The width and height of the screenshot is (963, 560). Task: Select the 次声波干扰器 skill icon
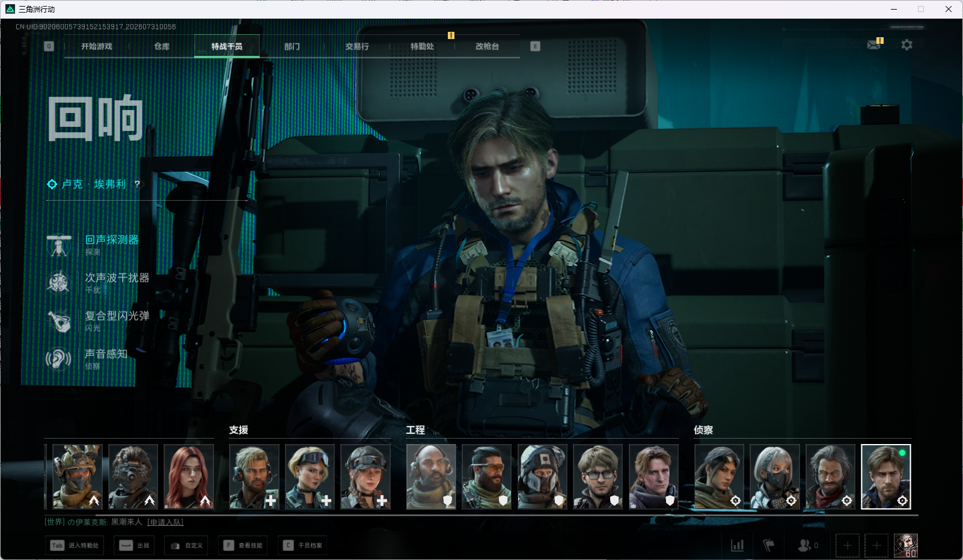click(x=59, y=283)
